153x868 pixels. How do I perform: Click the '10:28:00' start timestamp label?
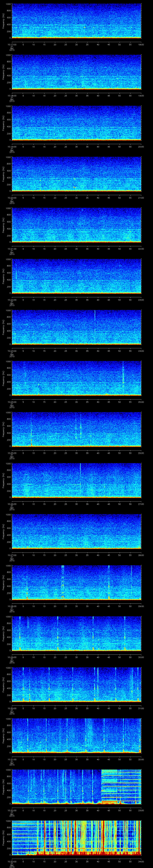click(x=12, y=606)
